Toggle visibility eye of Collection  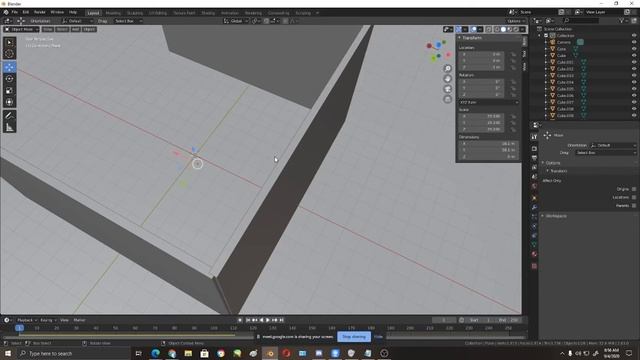click(x=634, y=36)
